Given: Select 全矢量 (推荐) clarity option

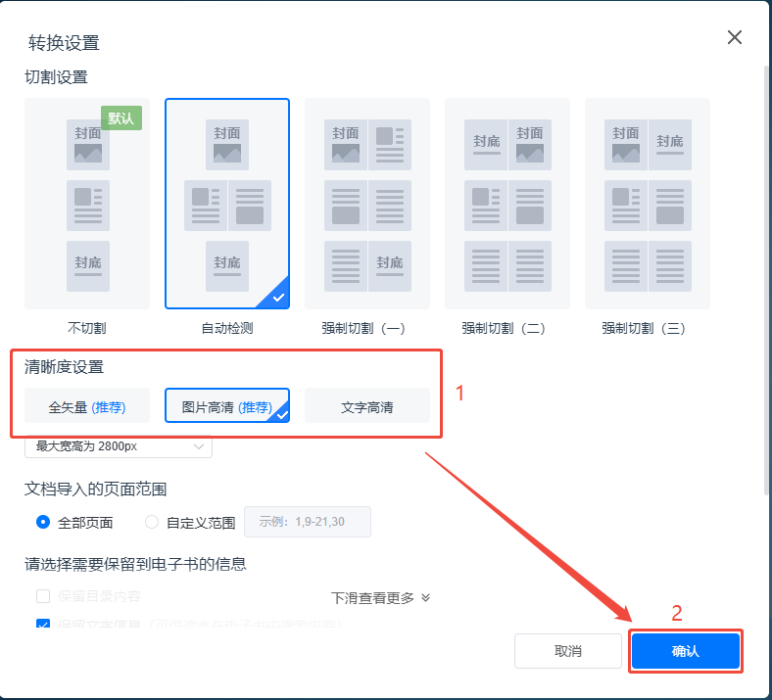Looking at the screenshot, I should [87, 406].
